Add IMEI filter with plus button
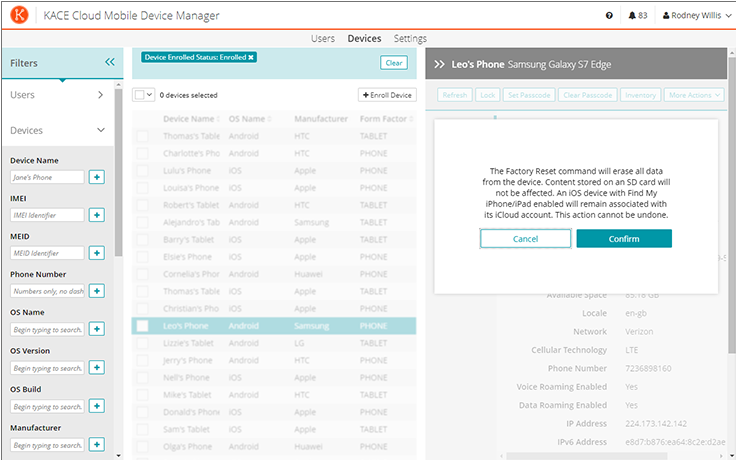Viewport: 736px width, 460px height. pyautogui.click(x=97, y=215)
